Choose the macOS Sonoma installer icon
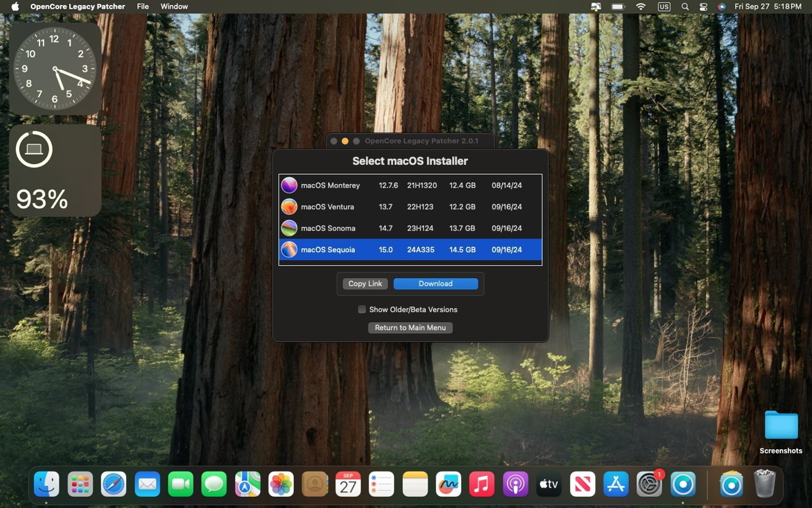Viewport: 812px width, 508px height. click(289, 228)
